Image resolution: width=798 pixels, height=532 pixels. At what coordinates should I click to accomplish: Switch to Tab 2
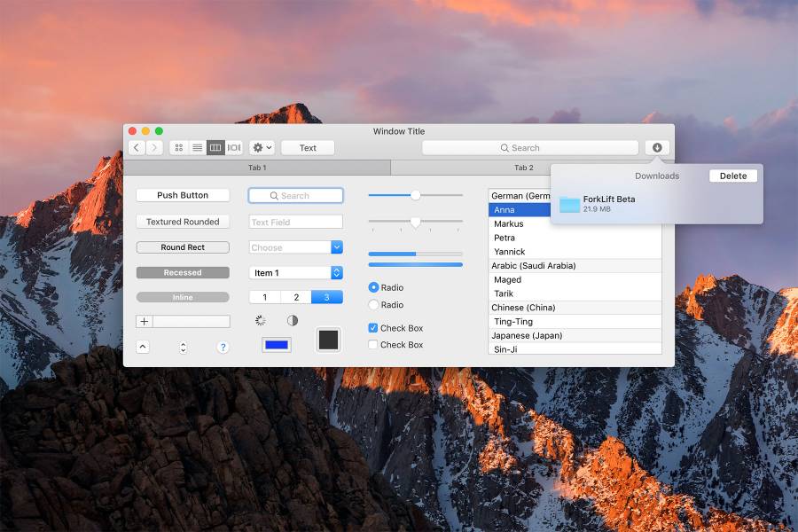pyautogui.click(x=523, y=168)
